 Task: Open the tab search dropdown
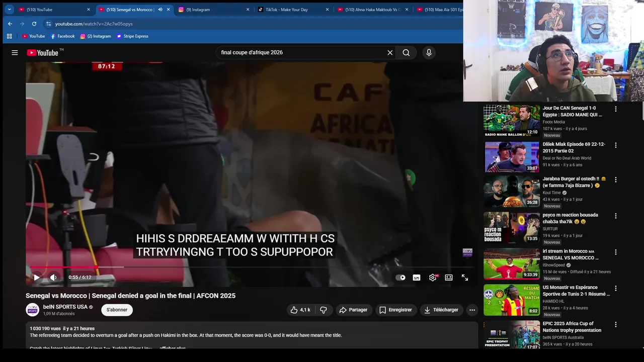[x=9, y=10]
